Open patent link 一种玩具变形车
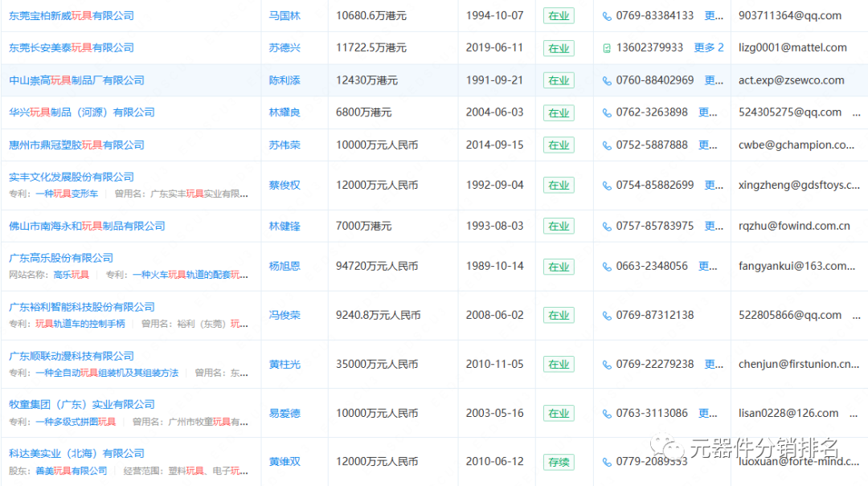This screenshot has height=486, width=868. (x=67, y=194)
